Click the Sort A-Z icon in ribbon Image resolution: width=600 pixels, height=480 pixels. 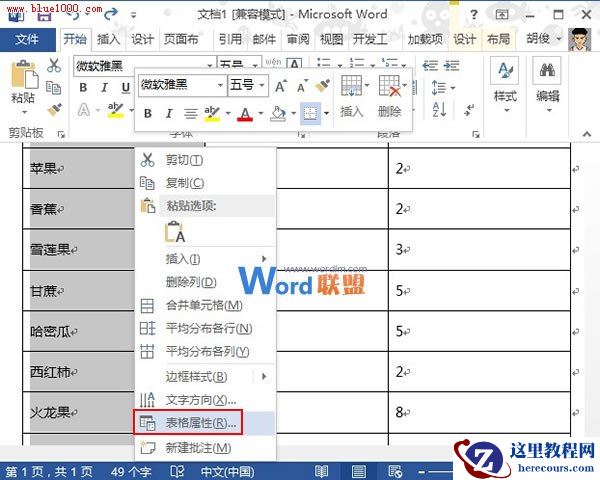click(x=439, y=110)
